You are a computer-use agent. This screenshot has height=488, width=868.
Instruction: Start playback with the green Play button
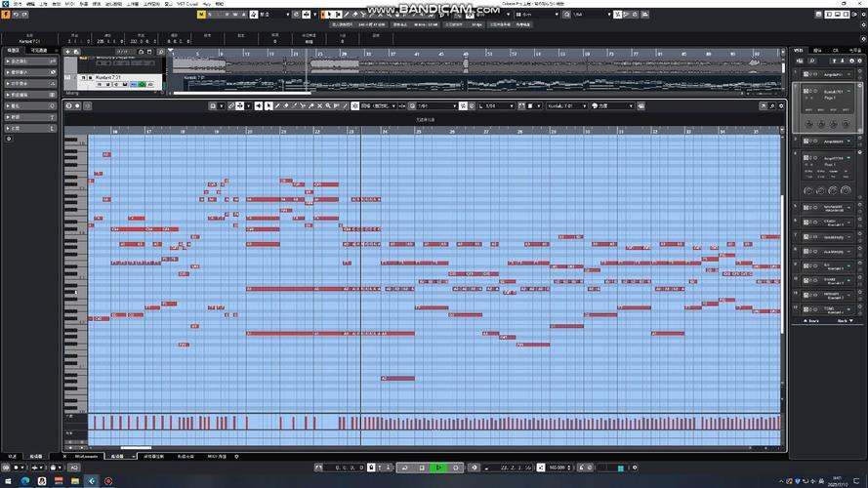pos(438,468)
